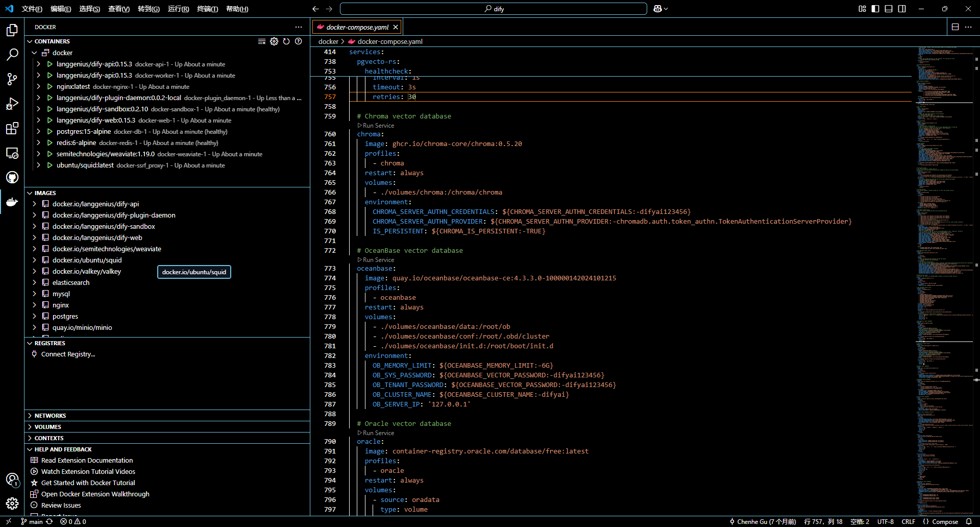This screenshot has width=980, height=527.
Task: Open containers help icon
Action: [x=299, y=41]
